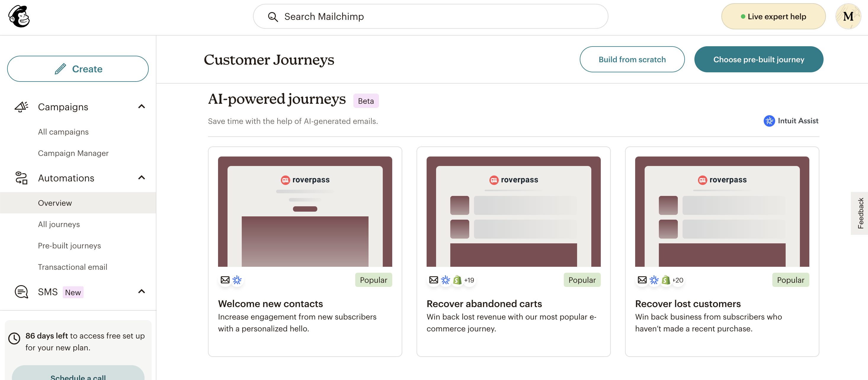Open Welcome new contacts thumbnail
This screenshot has width=868, height=380.
pyautogui.click(x=305, y=211)
